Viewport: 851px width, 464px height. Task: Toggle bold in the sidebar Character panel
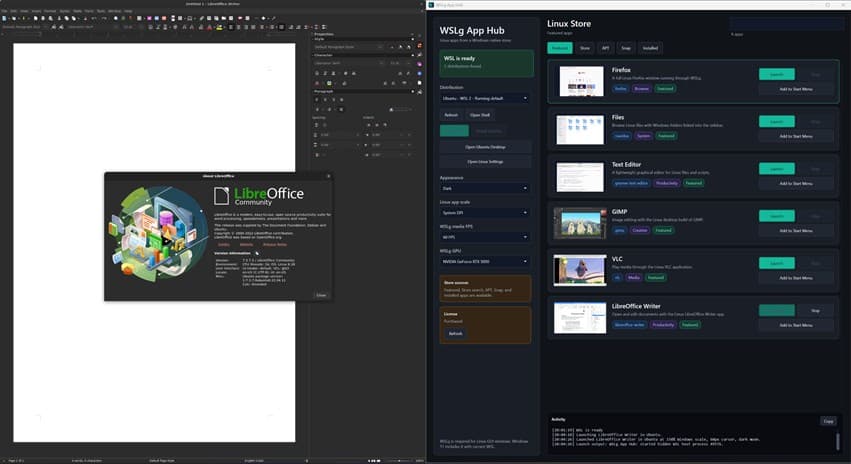317,74
